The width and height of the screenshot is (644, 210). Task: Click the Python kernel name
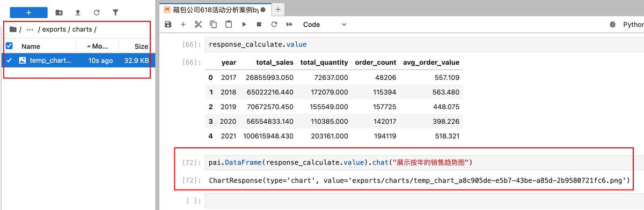point(633,25)
